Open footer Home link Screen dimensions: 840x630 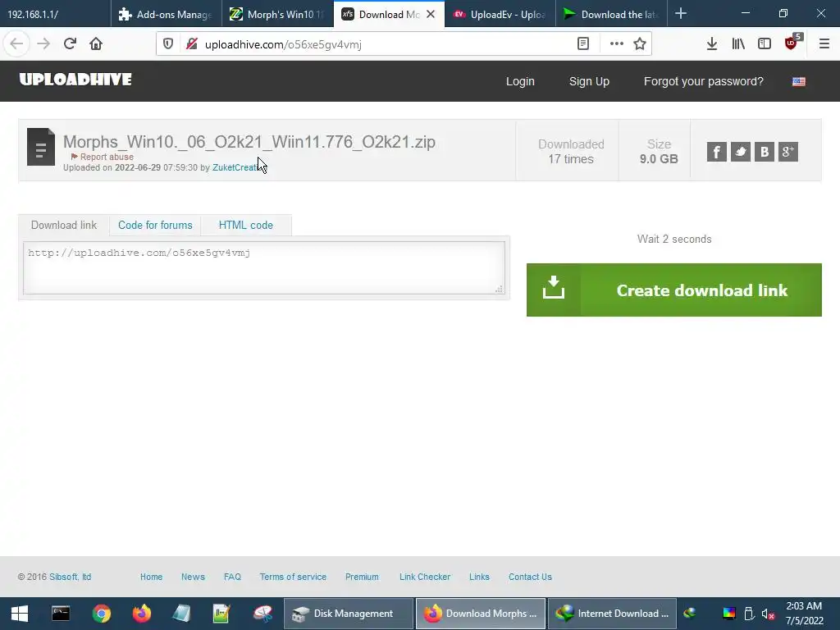point(151,577)
